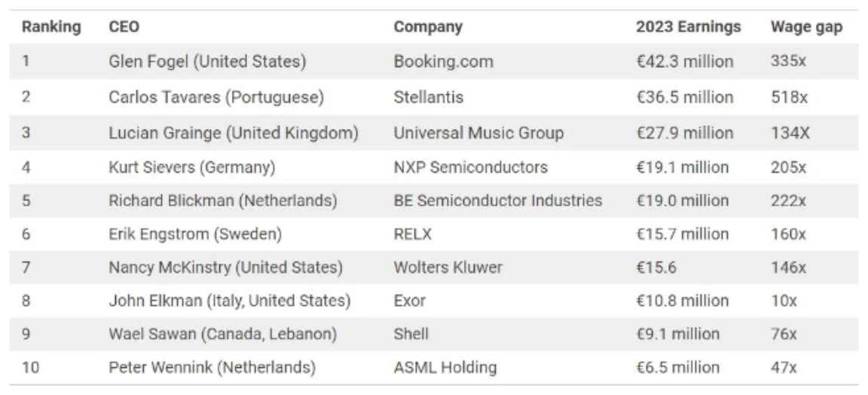The image size is (868, 395).
Task: Click the €42.3 million earnings value
Action: click(684, 62)
